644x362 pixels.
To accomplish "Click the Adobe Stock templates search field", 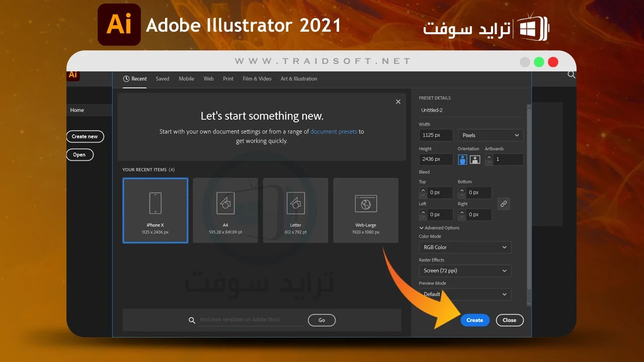I will tap(252, 320).
